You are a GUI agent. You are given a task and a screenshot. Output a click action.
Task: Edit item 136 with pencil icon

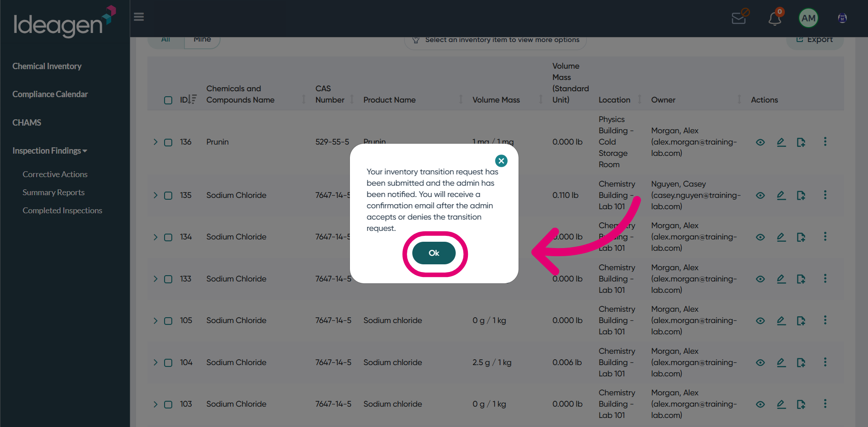point(781,142)
